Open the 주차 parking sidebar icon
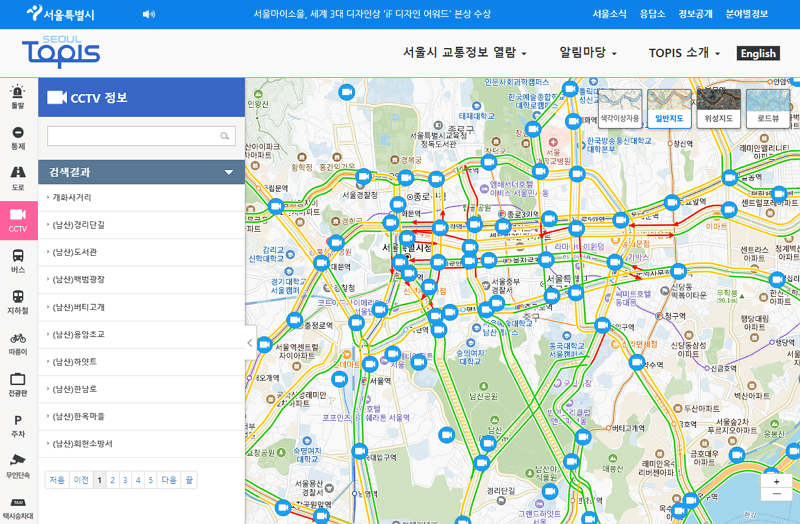Viewport: 800px width, 524px height. [18, 426]
